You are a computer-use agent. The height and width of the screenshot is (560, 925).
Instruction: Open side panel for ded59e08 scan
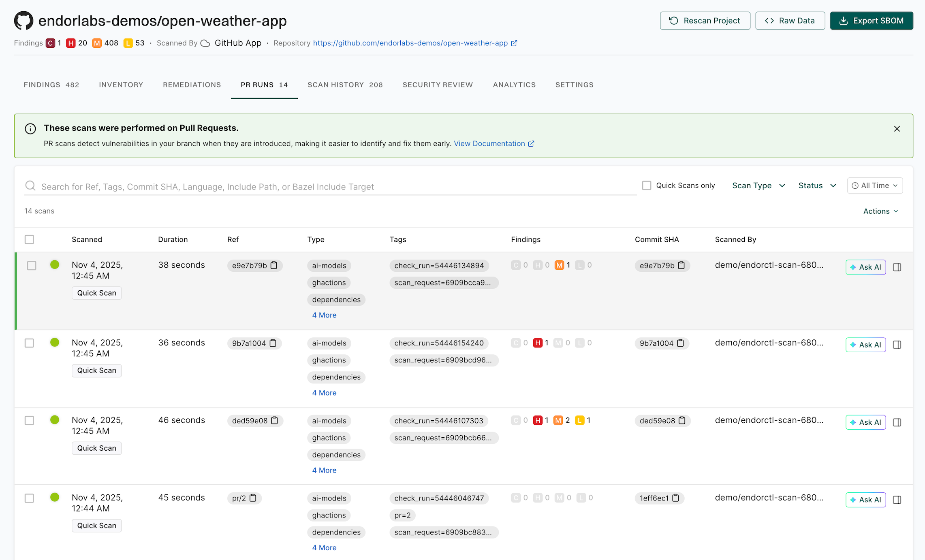point(897,422)
